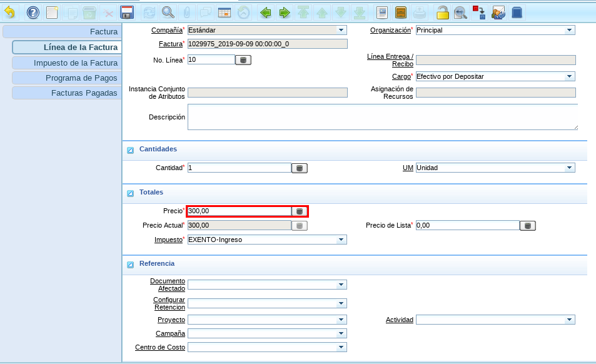Open the Impuesto dropdown
Viewport: 596px width, 364px height.
pos(341,240)
